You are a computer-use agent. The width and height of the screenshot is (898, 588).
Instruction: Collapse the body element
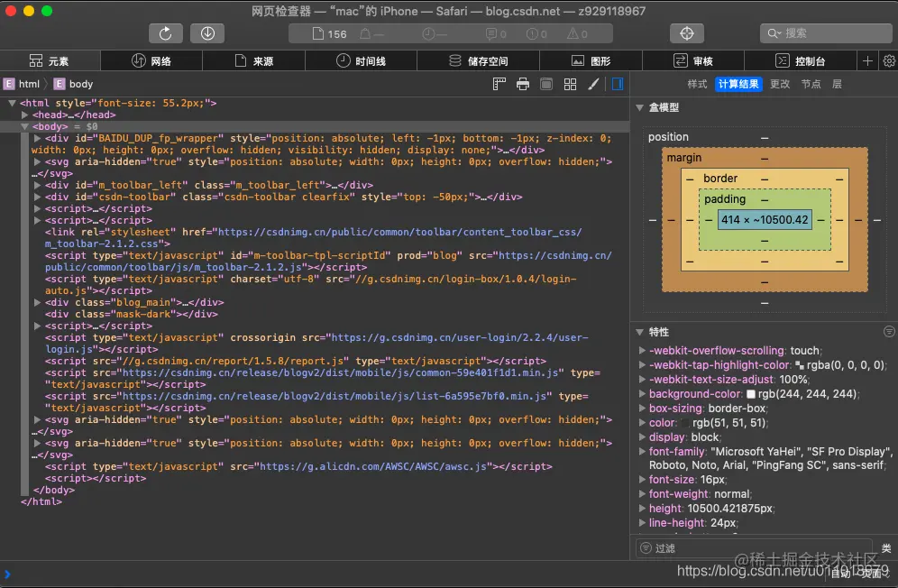coord(24,126)
